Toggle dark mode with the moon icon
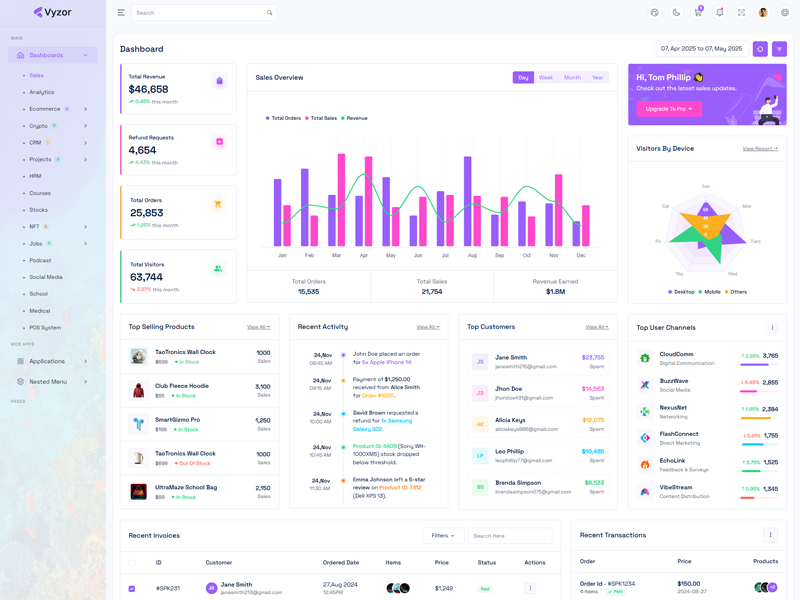The width and height of the screenshot is (800, 600). [x=676, y=13]
